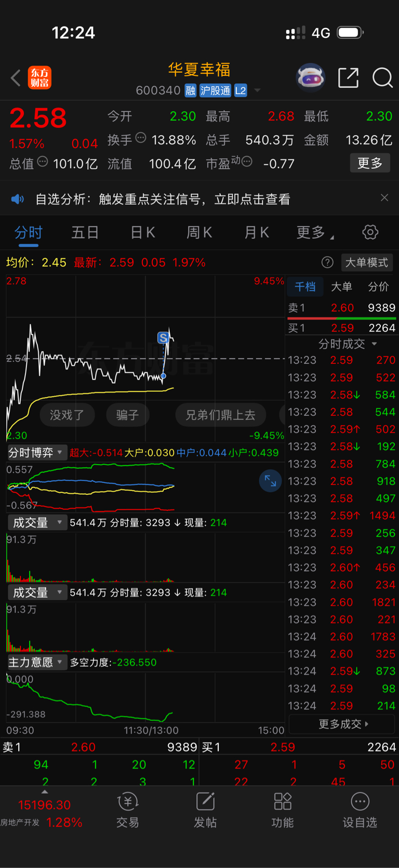Select the 千档 tab
The image size is (399, 868).
(x=305, y=286)
